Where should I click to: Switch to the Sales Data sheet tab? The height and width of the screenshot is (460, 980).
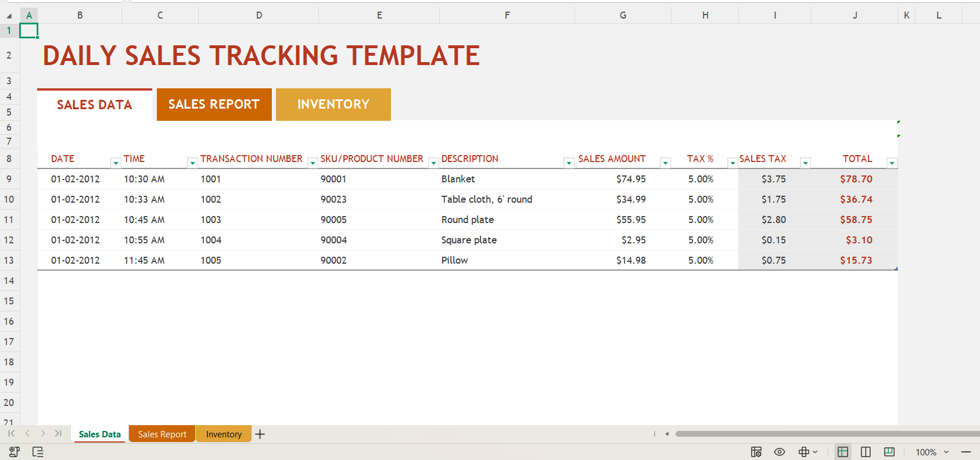(99, 434)
